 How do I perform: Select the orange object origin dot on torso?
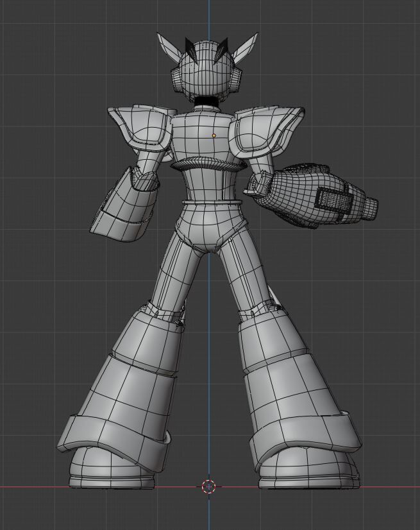point(214,135)
